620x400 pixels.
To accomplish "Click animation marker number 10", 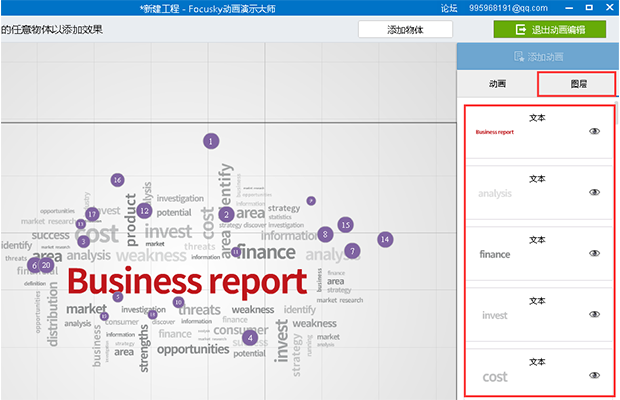I will [178, 302].
